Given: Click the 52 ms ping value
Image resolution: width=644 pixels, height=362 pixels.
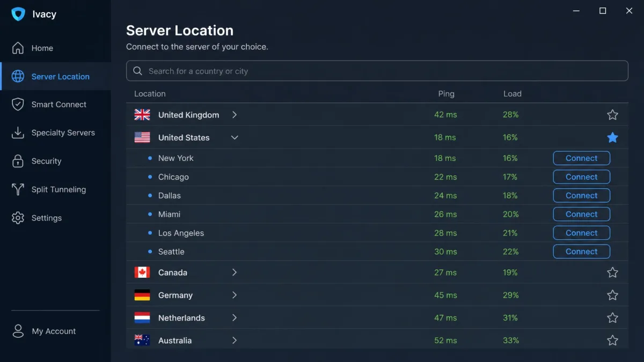Looking at the screenshot, I should tap(445, 340).
